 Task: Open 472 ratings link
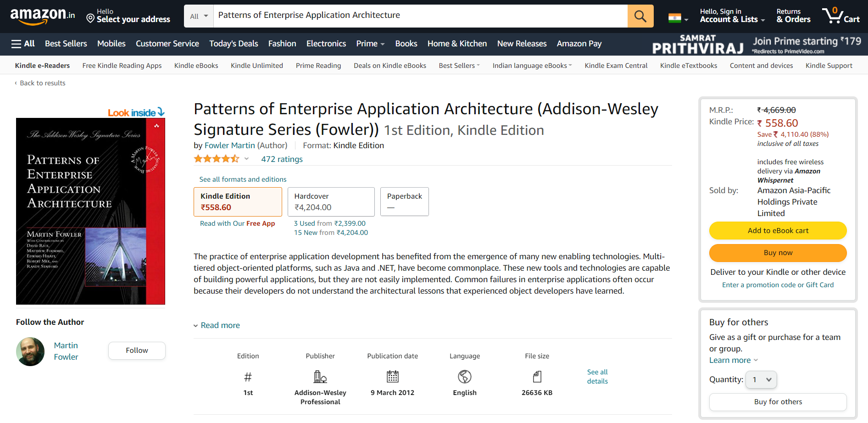(x=282, y=159)
